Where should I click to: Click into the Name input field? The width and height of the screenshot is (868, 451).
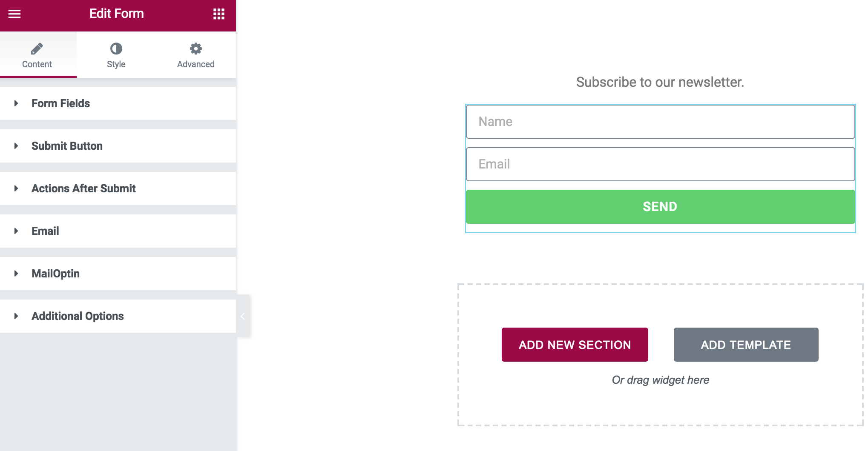pyautogui.click(x=660, y=122)
